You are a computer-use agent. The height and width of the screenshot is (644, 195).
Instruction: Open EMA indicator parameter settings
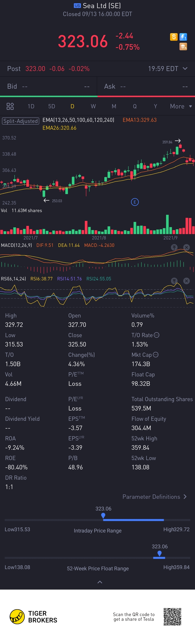78,120
